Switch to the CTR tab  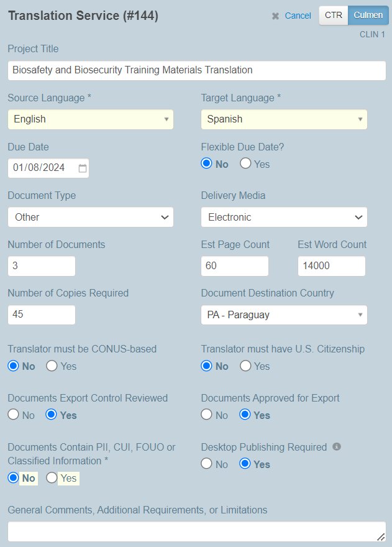334,16
